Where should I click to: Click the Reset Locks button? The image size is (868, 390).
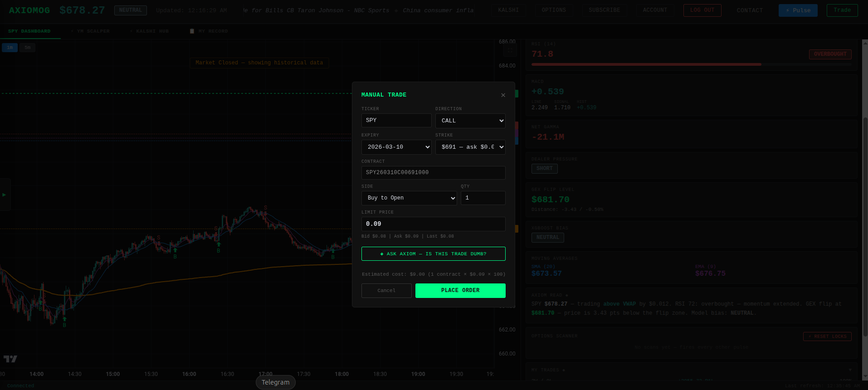point(827,336)
